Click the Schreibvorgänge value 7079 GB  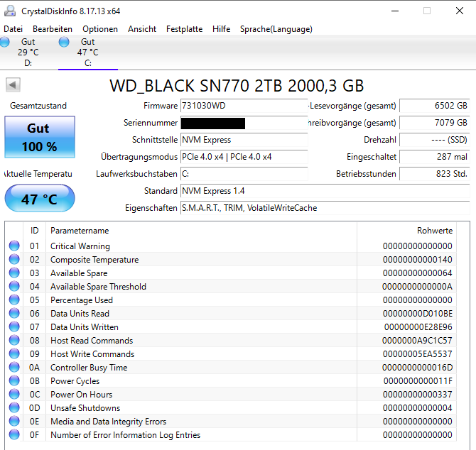point(434,123)
